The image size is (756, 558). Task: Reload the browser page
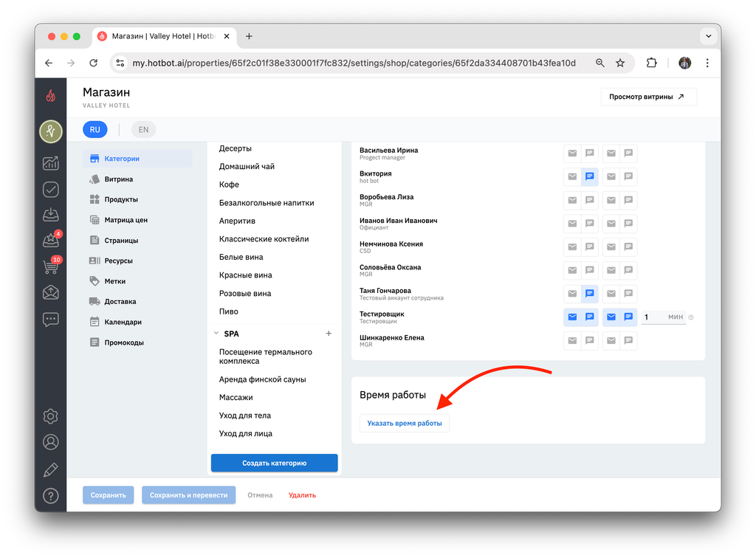coord(94,63)
